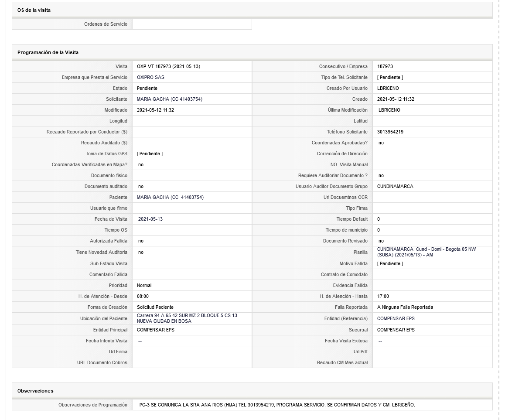Select Entidad Principal value COMPENSAR EPS
The width and height of the screenshot is (505, 420).
[x=156, y=330]
